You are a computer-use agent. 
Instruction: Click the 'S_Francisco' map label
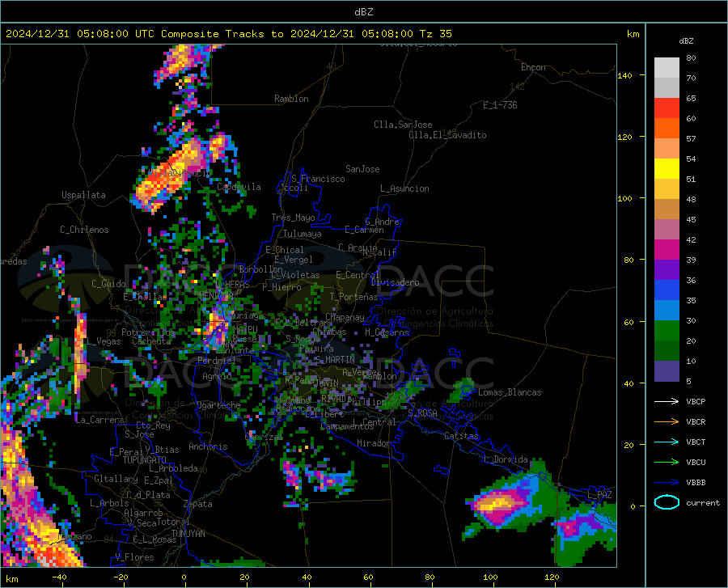318,179
